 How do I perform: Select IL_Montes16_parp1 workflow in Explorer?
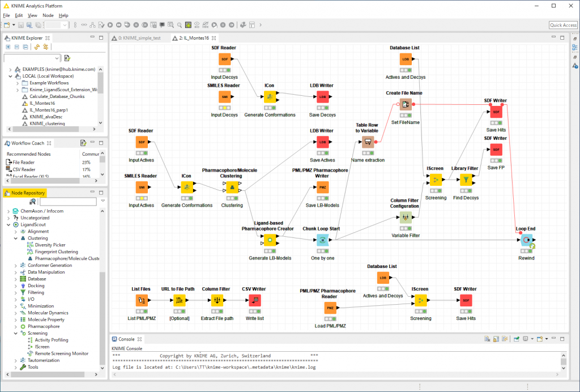(x=49, y=110)
